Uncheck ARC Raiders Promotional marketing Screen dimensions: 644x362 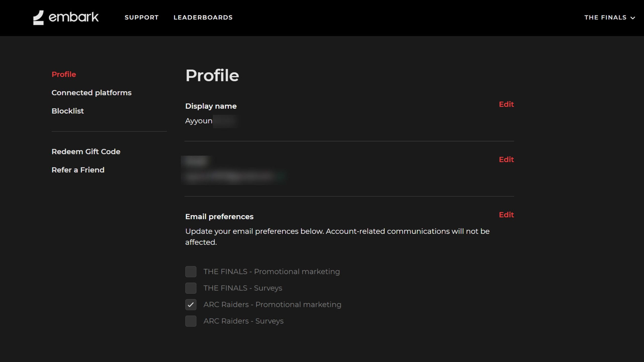coord(191,305)
